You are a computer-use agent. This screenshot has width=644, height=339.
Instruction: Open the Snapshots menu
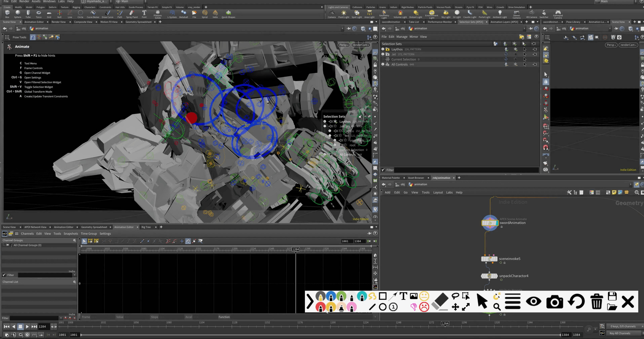coord(71,234)
